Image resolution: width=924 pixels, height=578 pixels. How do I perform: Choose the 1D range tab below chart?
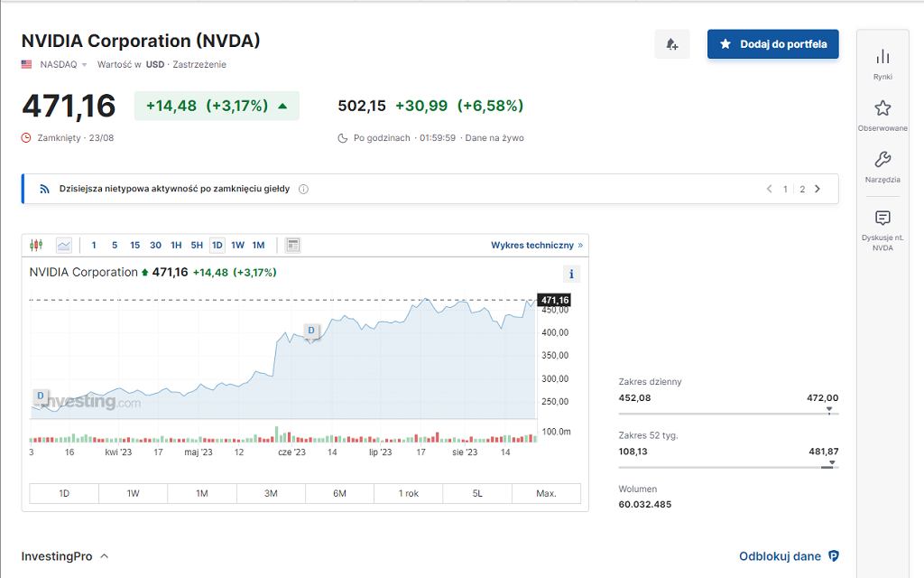(64, 493)
